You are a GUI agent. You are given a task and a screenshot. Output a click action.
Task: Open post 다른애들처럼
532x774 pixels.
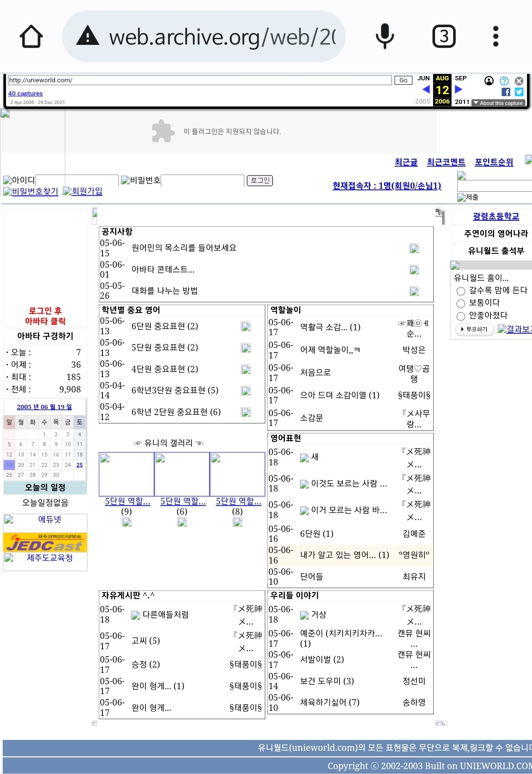tap(165, 614)
